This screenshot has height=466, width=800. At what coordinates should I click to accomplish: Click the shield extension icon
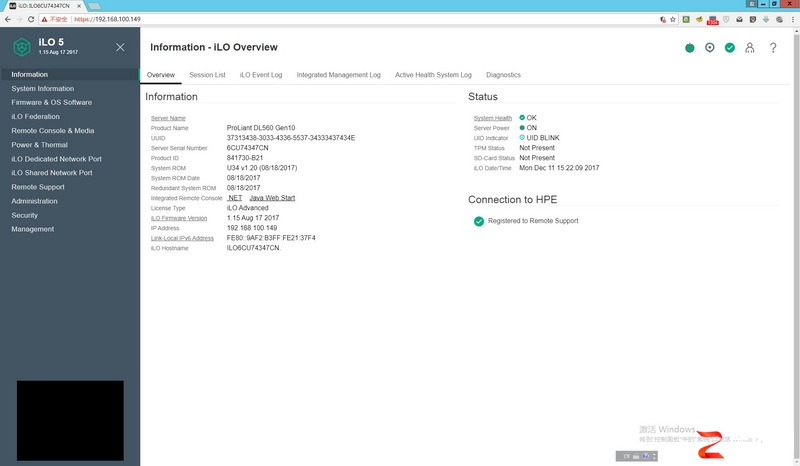click(726, 19)
